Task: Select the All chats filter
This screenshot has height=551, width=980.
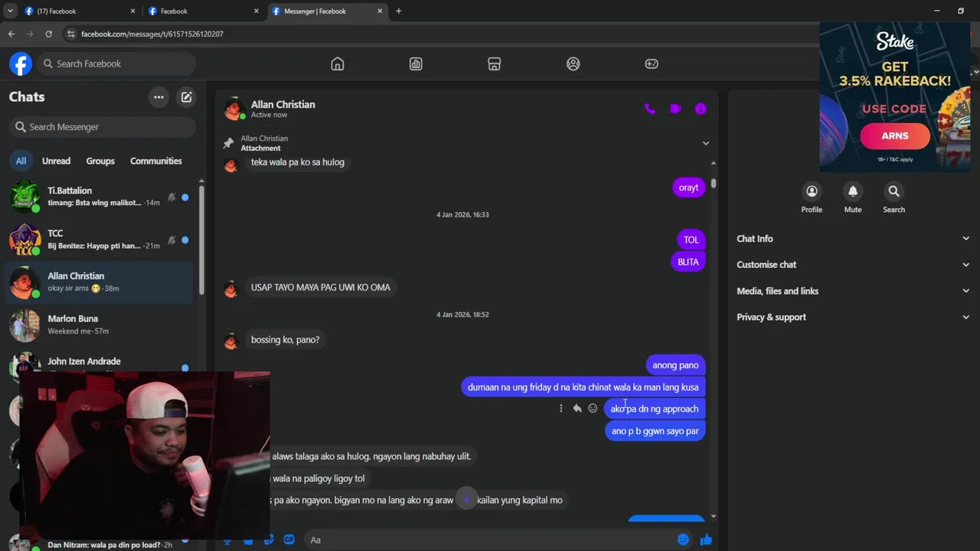Action: point(21,161)
